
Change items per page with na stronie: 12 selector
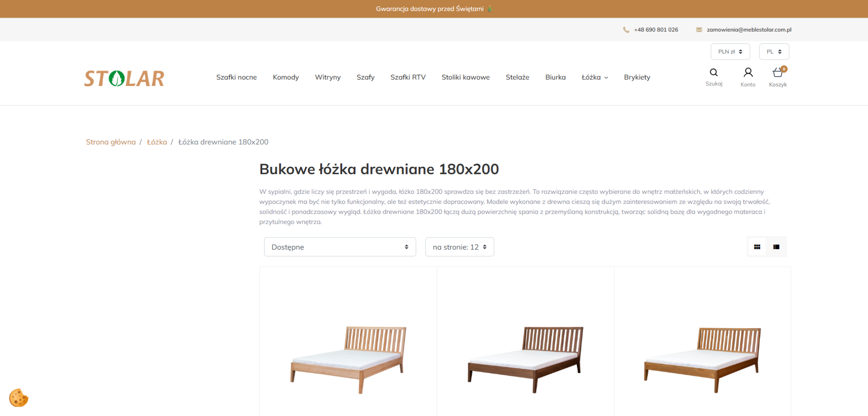point(459,247)
